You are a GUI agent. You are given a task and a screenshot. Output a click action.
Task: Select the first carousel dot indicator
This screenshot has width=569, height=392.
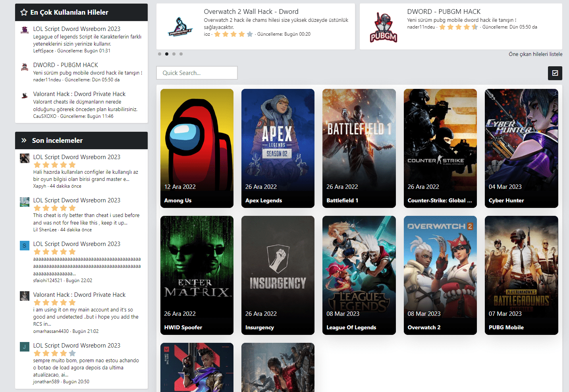point(160,54)
